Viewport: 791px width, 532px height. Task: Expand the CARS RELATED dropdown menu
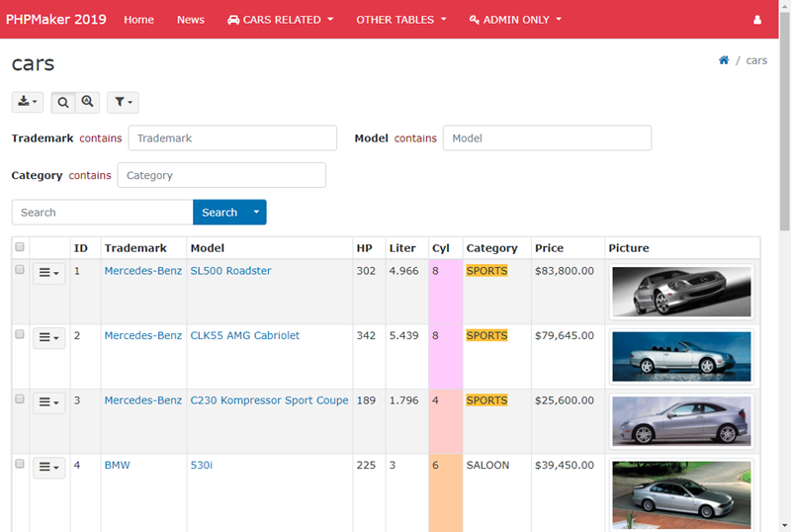coord(280,20)
